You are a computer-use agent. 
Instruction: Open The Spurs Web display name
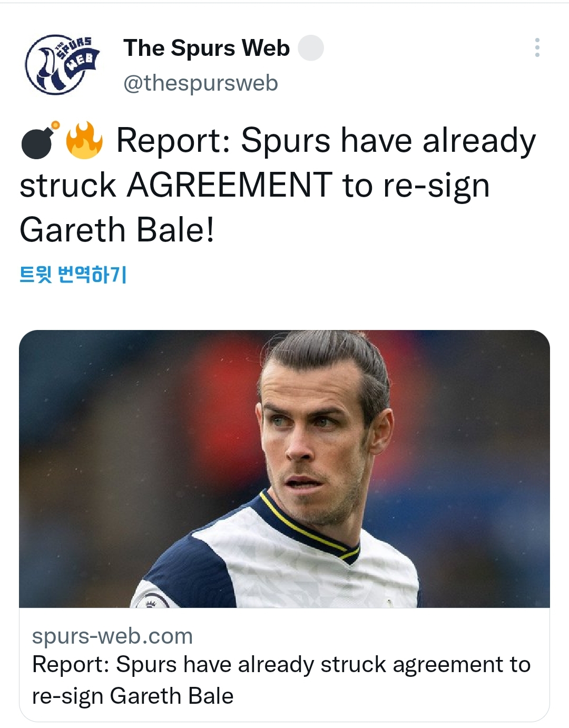click(x=207, y=48)
